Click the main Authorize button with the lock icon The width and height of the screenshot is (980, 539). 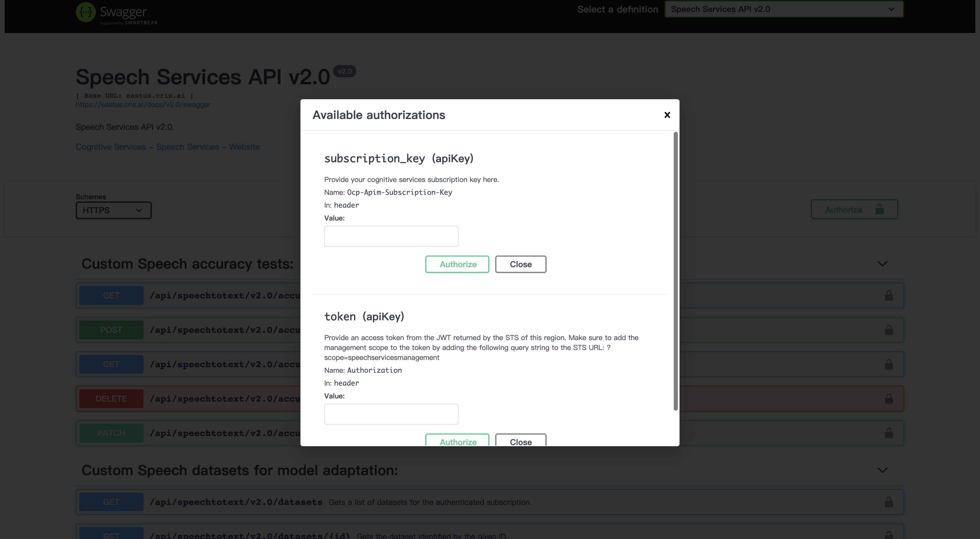click(x=854, y=210)
